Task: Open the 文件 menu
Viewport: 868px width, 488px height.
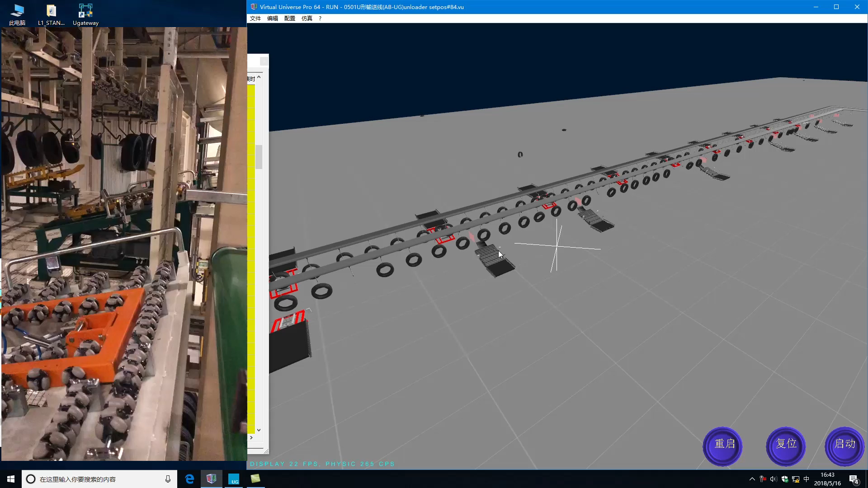Action: [x=255, y=19]
